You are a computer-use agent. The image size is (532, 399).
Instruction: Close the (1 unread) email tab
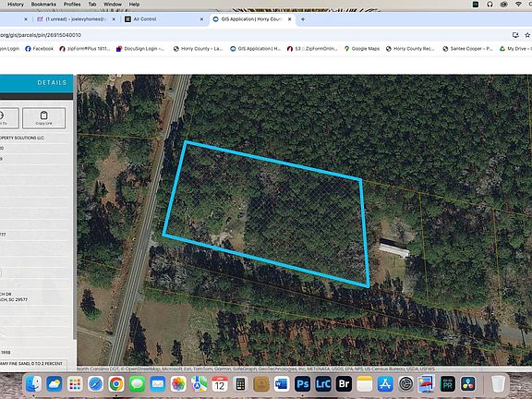coord(114,19)
